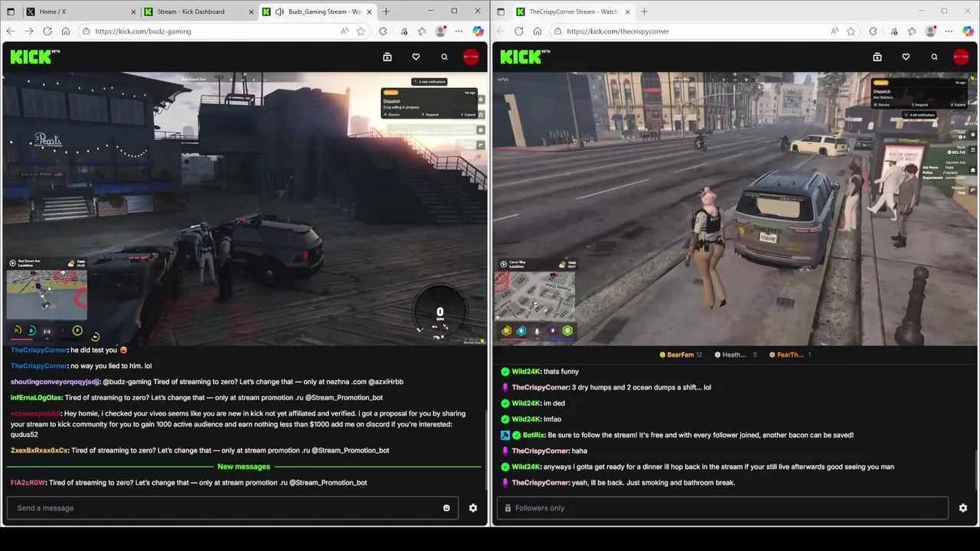Open favorites list in budz-gaming window
Image resolution: width=980 pixels, height=551 pixels.
pyautogui.click(x=422, y=31)
